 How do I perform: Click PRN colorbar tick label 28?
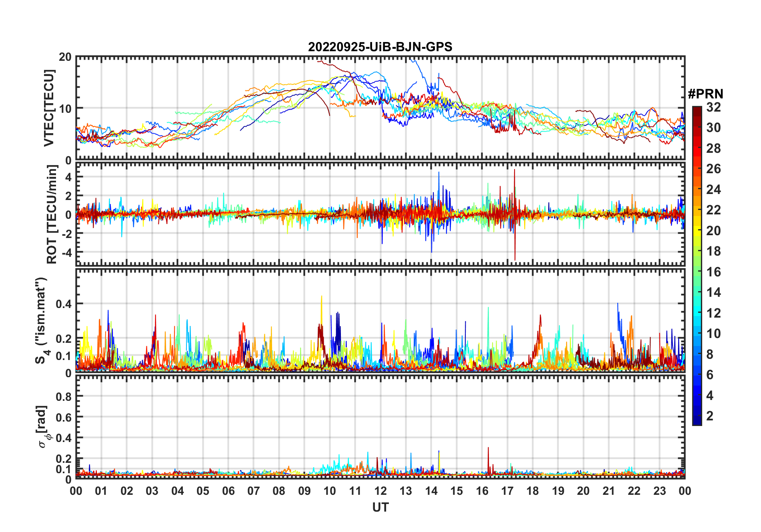[713, 148]
